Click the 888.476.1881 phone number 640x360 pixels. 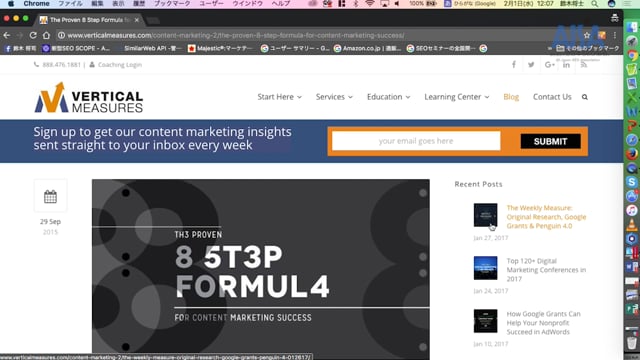tap(61, 64)
